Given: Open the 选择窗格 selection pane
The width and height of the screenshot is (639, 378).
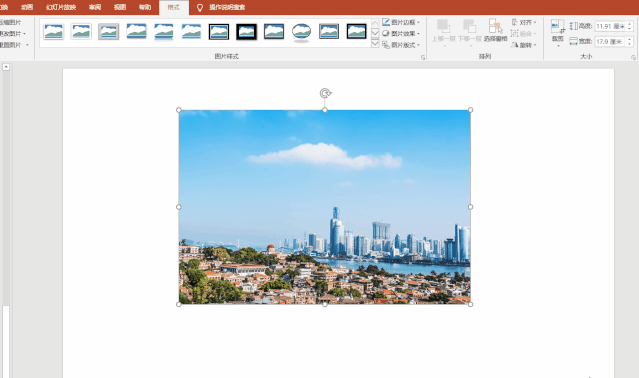Looking at the screenshot, I should [495, 31].
